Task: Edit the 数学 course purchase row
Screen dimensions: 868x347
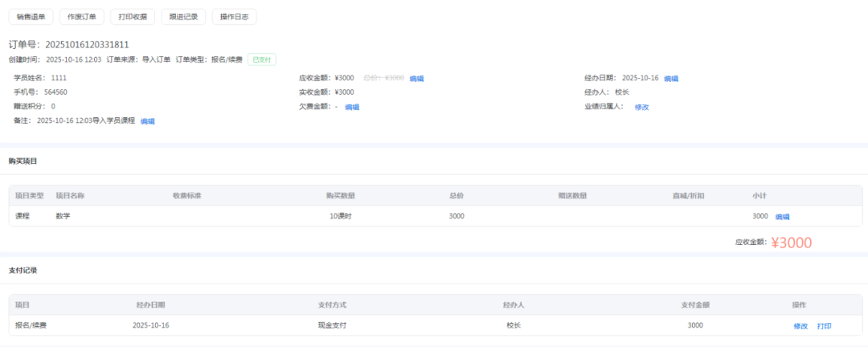Action: click(782, 217)
